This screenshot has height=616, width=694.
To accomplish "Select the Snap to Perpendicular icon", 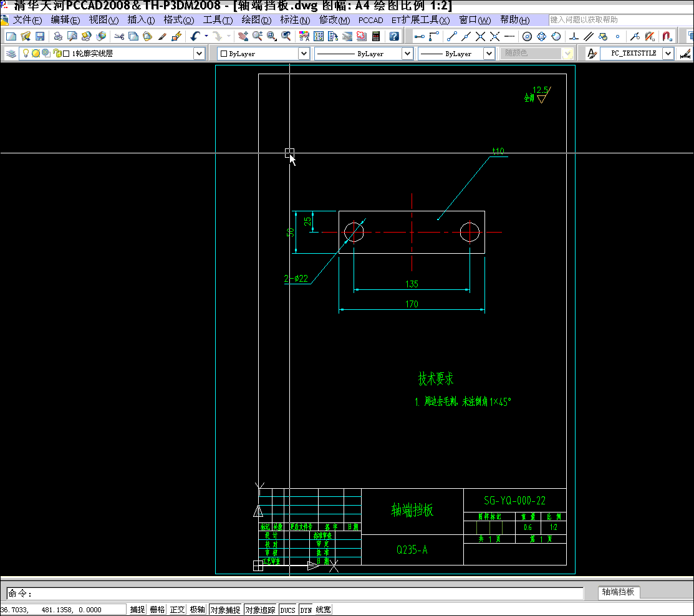I will 574,36.
